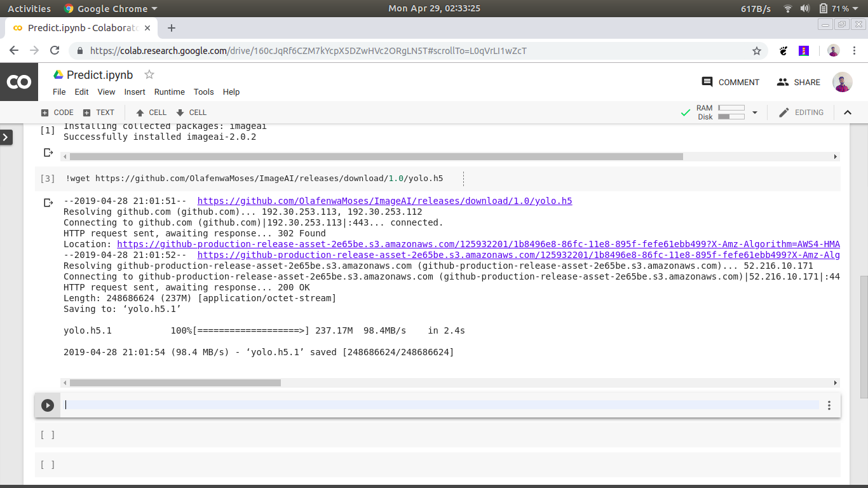The width and height of the screenshot is (868, 488).
Task: Add a new code cell
Action: pos(57,112)
